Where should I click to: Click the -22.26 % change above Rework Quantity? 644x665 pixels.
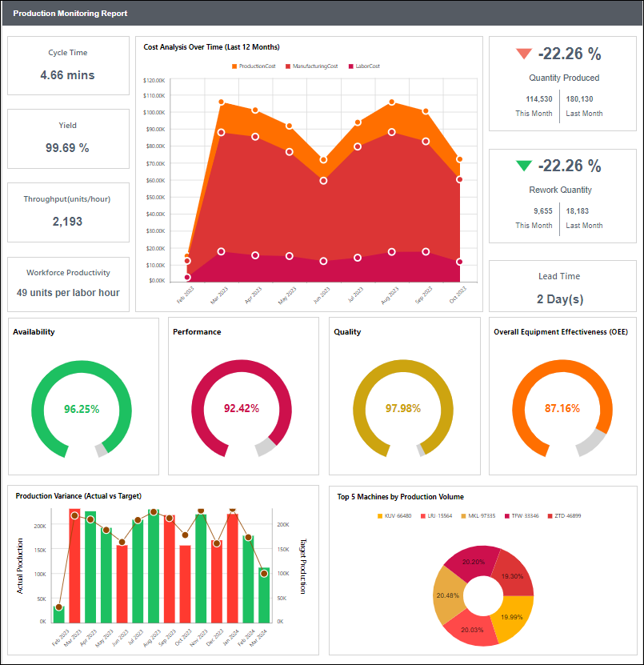point(570,166)
